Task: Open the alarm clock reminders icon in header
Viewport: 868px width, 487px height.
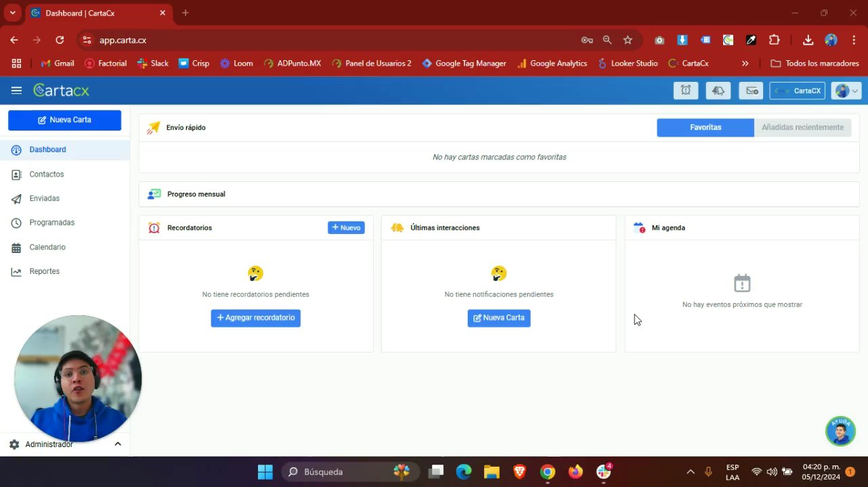Action: click(x=685, y=91)
